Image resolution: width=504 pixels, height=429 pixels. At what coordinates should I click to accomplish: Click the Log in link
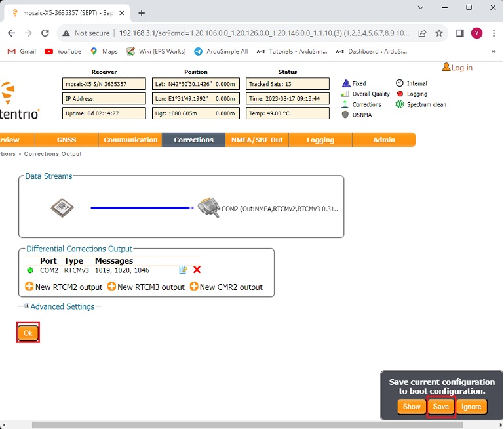(x=457, y=68)
